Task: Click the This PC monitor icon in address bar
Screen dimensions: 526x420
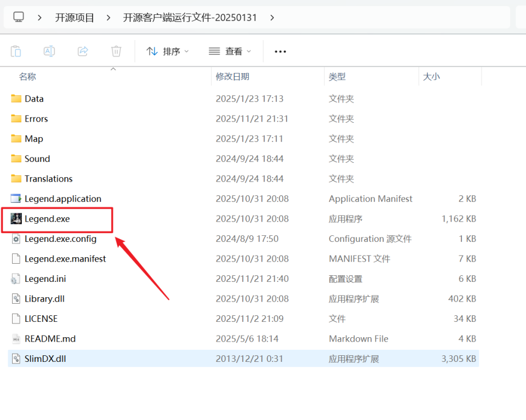Action: coord(19,17)
